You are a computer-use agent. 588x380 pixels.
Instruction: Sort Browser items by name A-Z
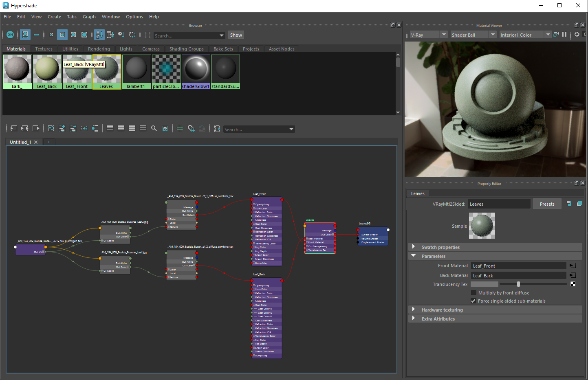pyautogui.click(x=99, y=35)
